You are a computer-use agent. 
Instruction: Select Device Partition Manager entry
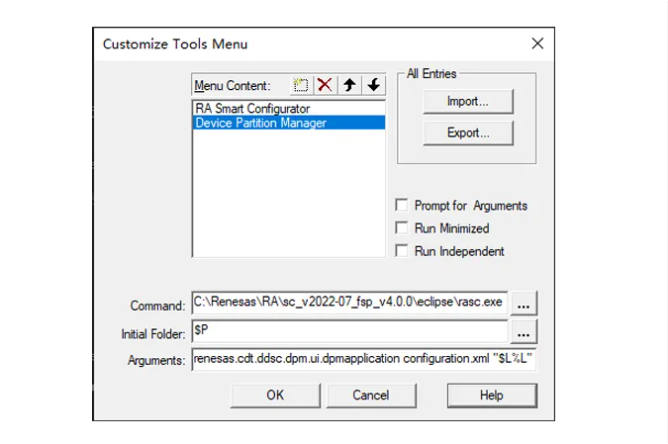click(289, 123)
